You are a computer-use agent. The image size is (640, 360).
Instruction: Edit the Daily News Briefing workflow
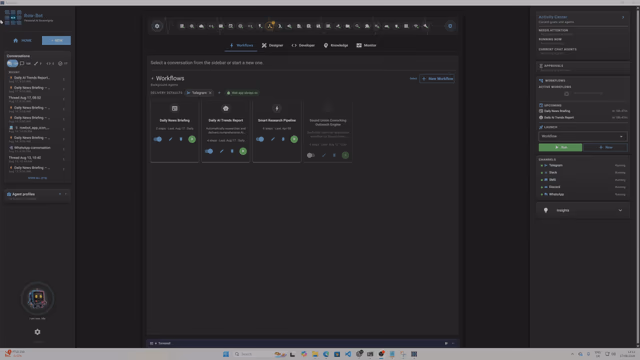coord(171,139)
